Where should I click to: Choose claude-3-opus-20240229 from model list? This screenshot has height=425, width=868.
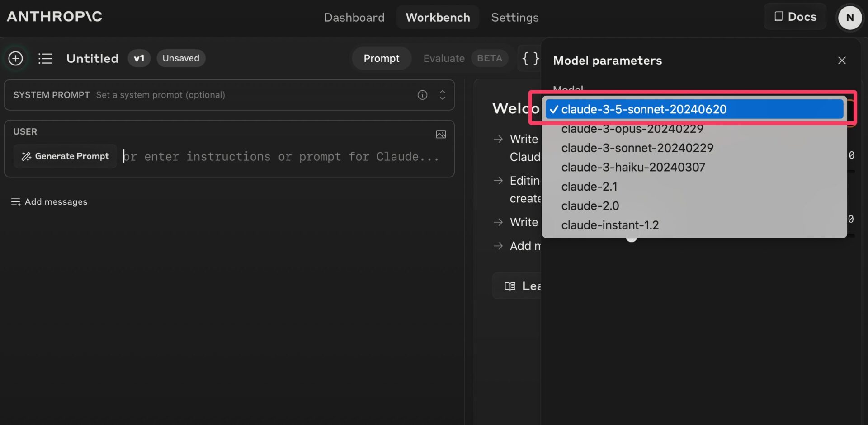pos(632,129)
